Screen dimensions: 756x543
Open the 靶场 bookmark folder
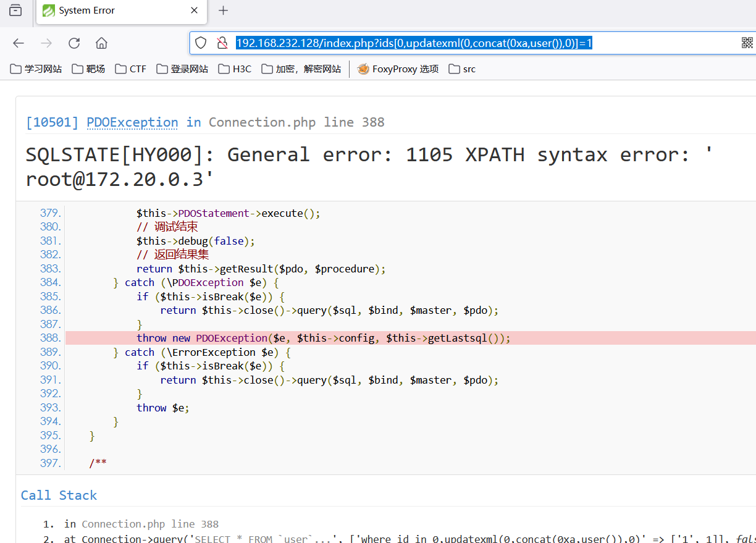88,69
